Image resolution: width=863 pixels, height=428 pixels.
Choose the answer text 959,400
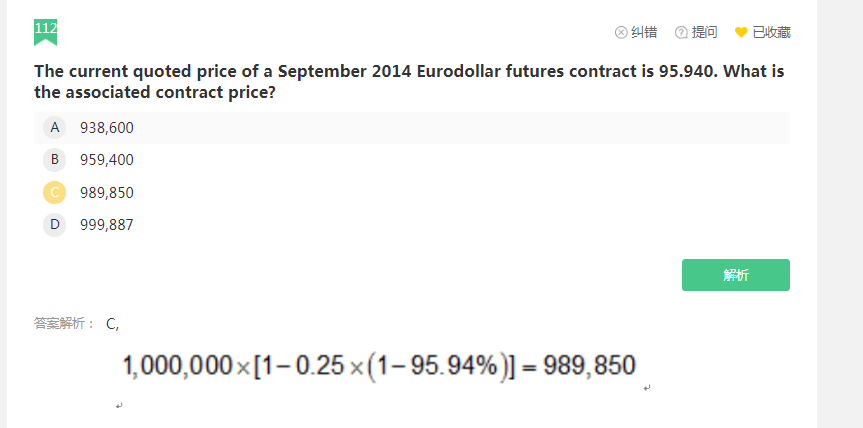coord(107,160)
